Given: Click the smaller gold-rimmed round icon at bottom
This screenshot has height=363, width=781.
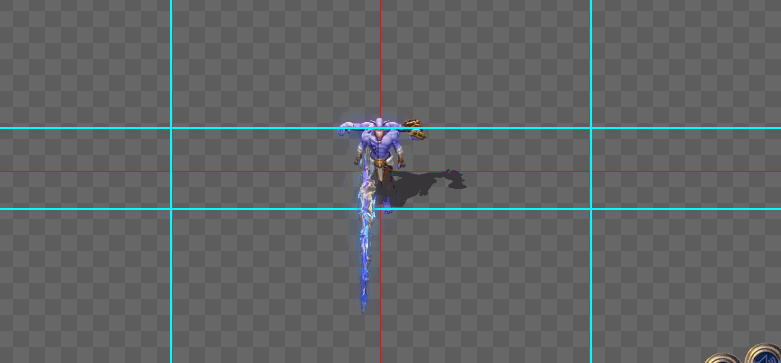Looking at the screenshot, I should pyautogui.click(x=724, y=359).
